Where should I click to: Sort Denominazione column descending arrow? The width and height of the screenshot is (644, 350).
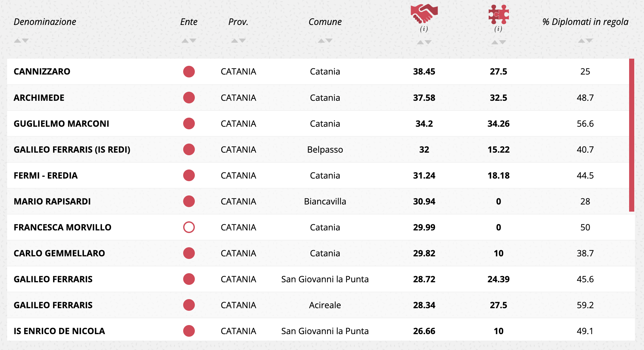[25, 41]
